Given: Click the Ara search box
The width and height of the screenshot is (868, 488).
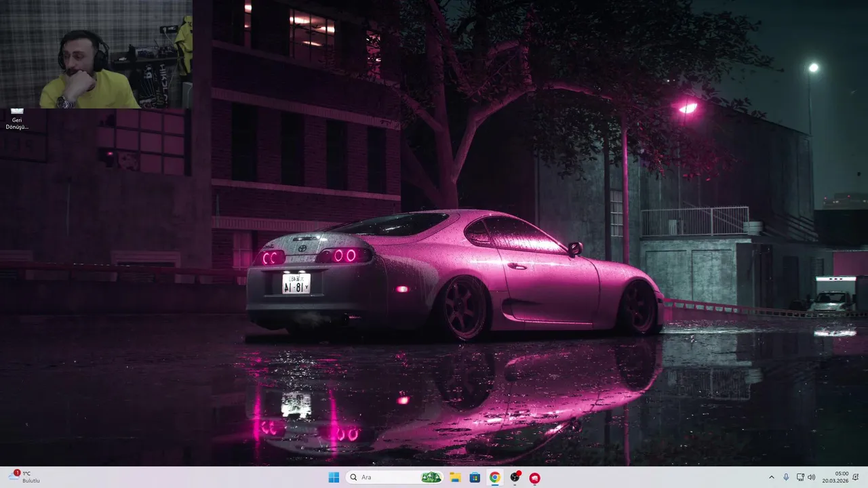Looking at the screenshot, I should click(395, 477).
